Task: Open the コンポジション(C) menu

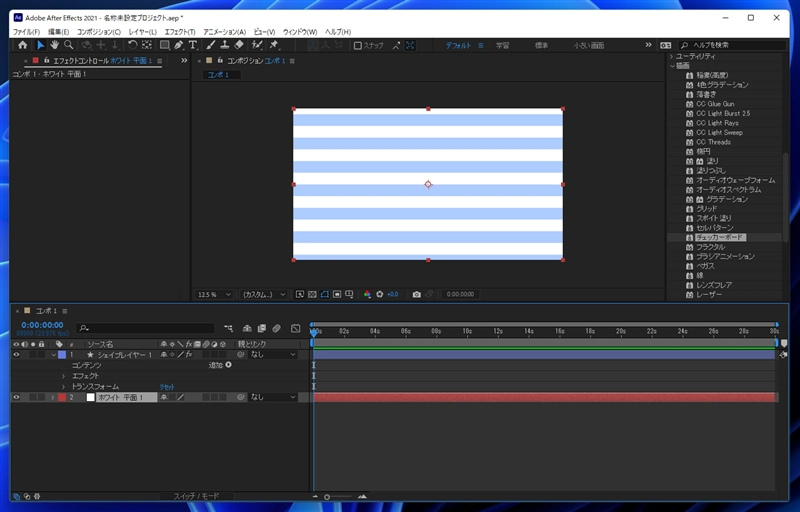Action: point(99,32)
